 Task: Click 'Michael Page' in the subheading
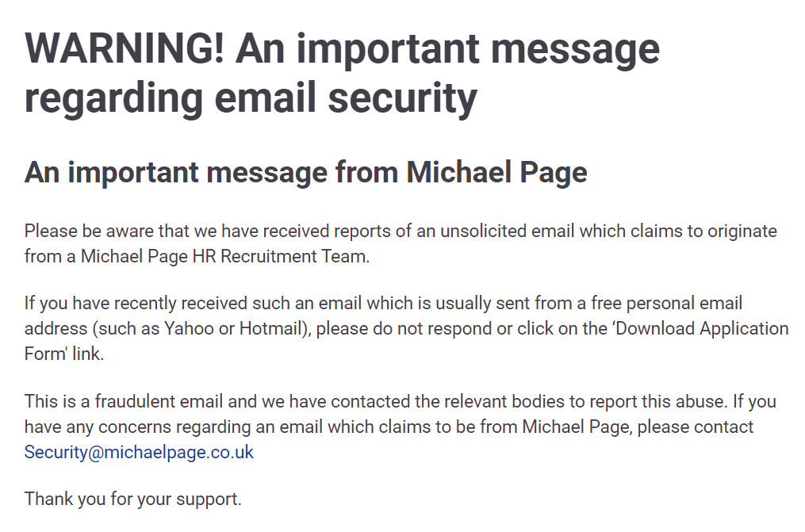[496, 172]
